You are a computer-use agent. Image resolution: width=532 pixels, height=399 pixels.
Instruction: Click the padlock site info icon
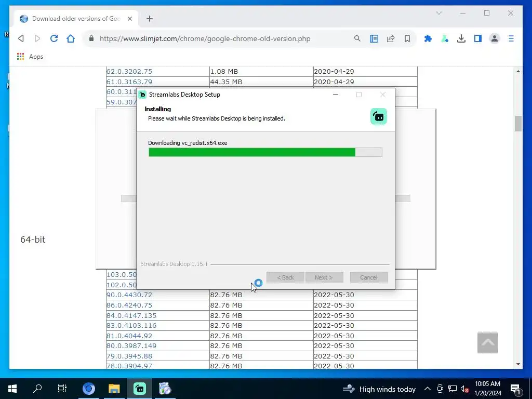pyautogui.click(x=91, y=38)
